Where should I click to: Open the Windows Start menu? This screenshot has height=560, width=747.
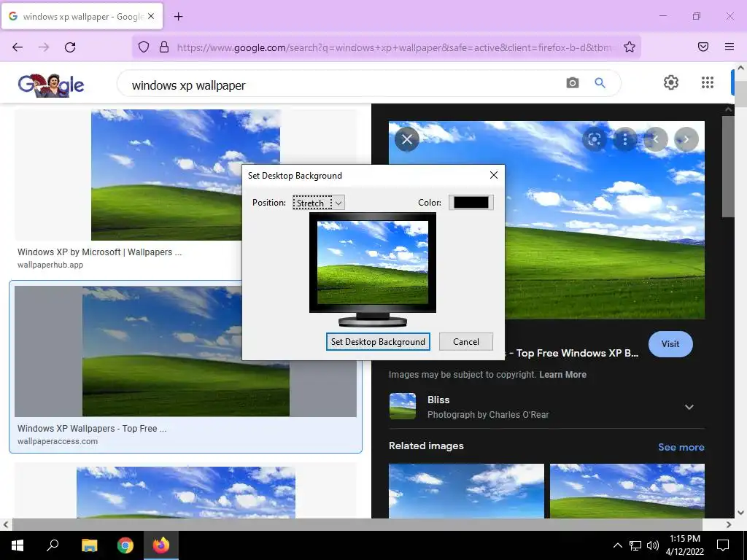18,545
